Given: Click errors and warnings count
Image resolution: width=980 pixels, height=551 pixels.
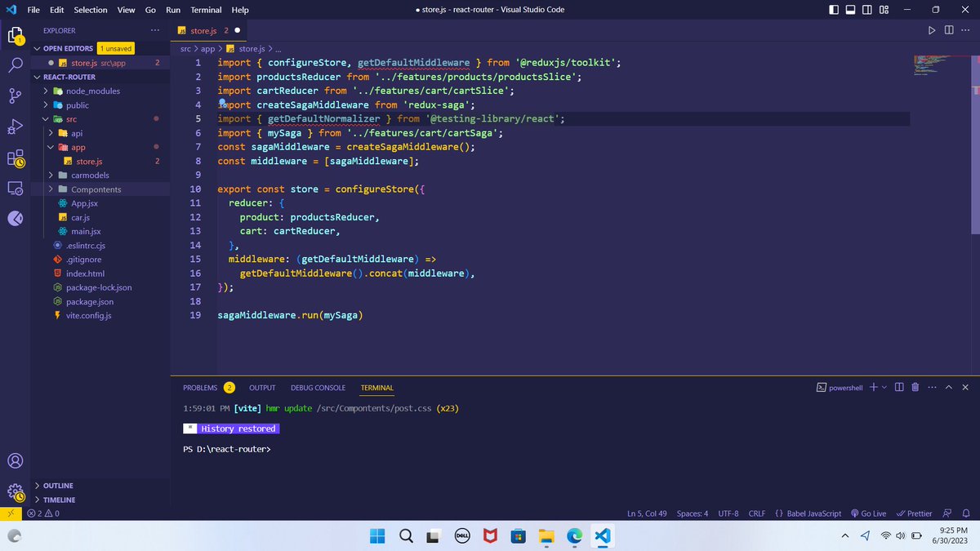Looking at the screenshot, I should 42,513.
